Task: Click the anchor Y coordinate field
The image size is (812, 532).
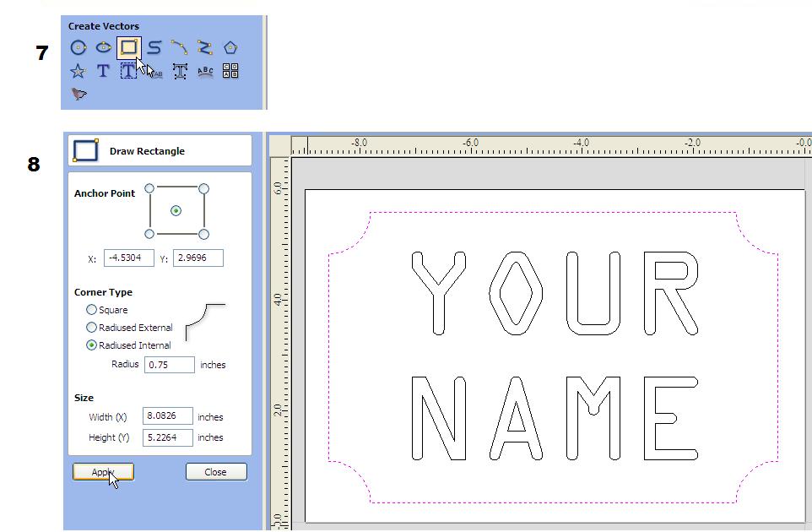Action: pyautogui.click(x=198, y=258)
